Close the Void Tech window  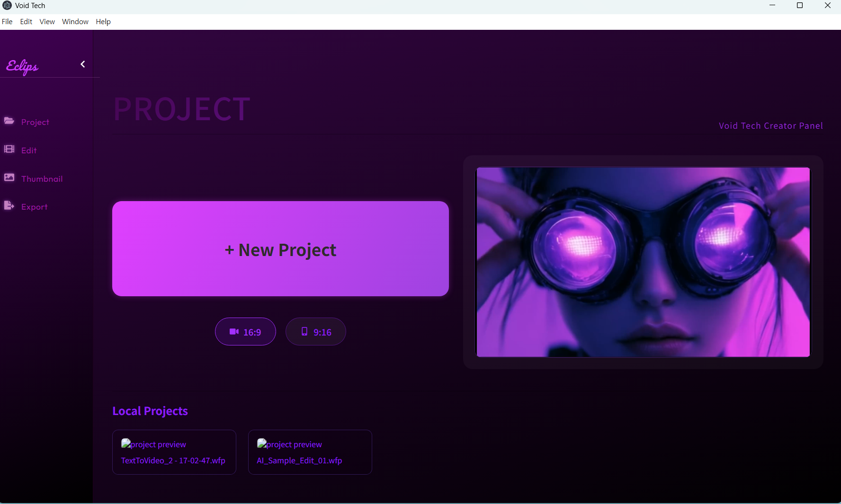pyautogui.click(x=828, y=6)
